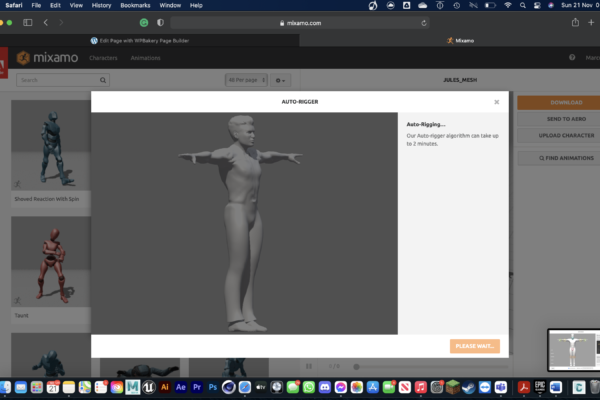This screenshot has height=400, width=600.
Task: Open the 48 Per page dropdown
Action: pyautogui.click(x=246, y=80)
